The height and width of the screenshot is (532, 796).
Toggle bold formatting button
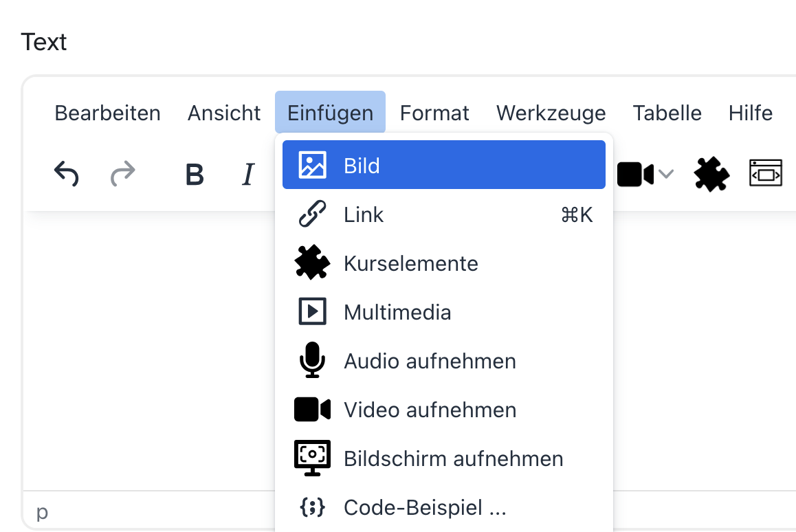point(195,175)
